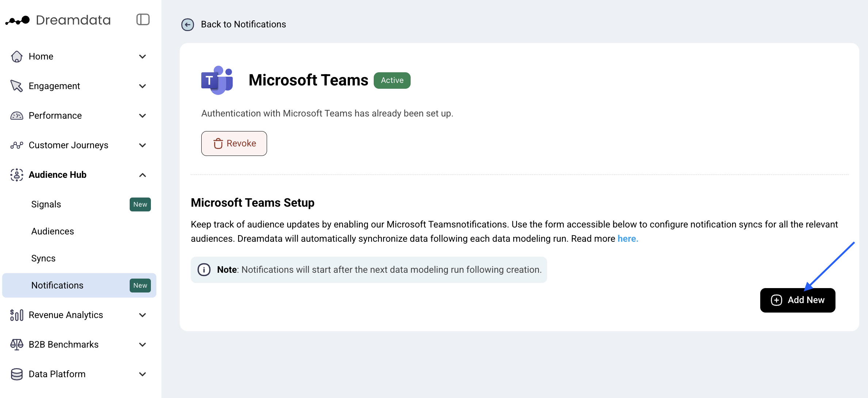Image resolution: width=868 pixels, height=398 pixels.
Task: Click the Dreamdata logo
Action: 58,20
